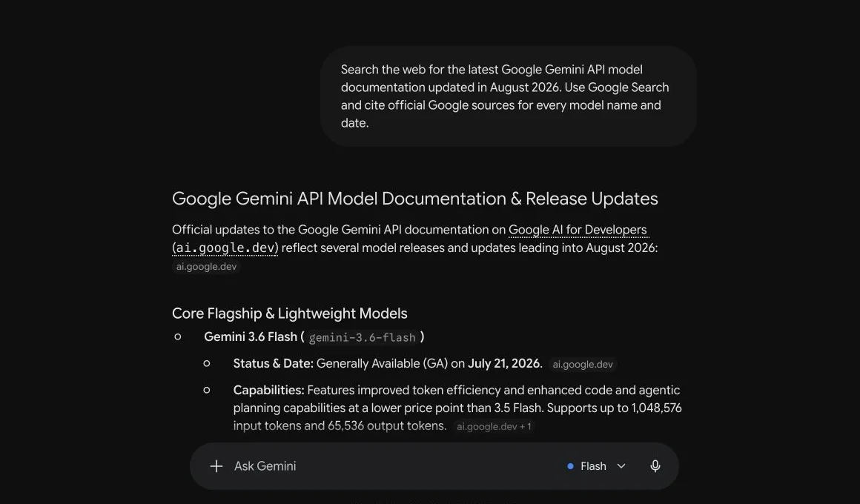Click the Core Flagship & Lightweight Models heading

tap(290, 314)
